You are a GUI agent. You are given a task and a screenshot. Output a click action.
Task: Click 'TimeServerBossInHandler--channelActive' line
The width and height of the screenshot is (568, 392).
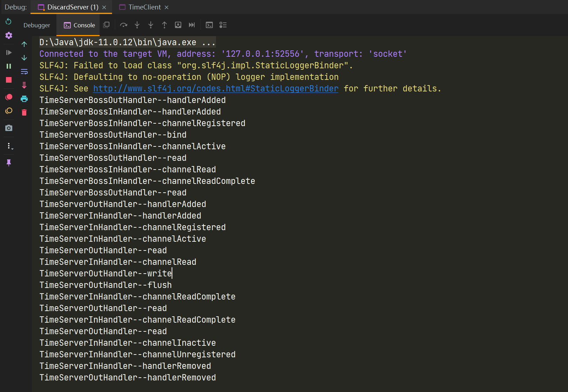point(133,146)
